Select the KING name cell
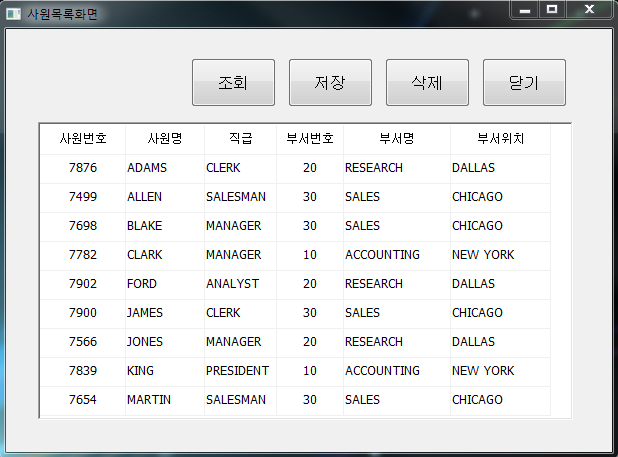618x457 pixels. 165,371
